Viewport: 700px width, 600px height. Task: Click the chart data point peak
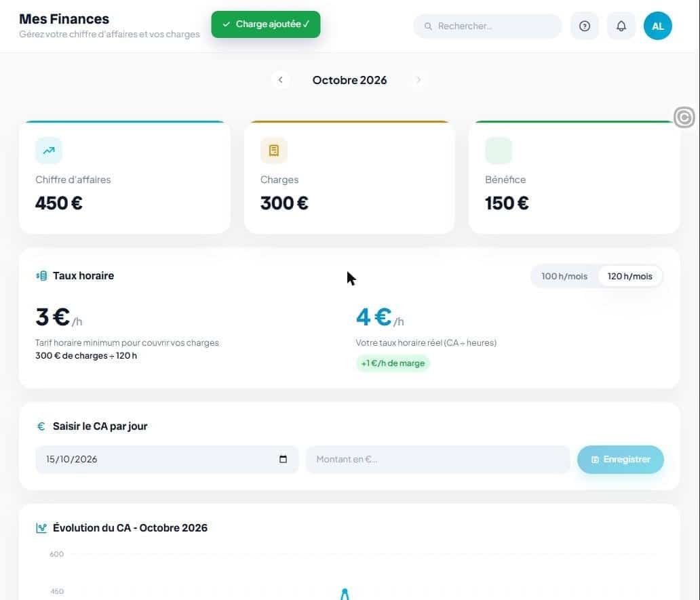(x=345, y=591)
